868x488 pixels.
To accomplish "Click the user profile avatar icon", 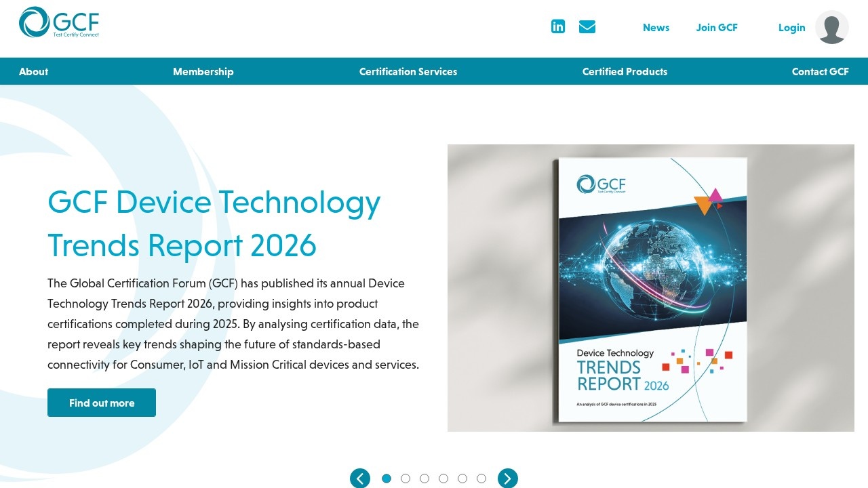I will click(831, 28).
